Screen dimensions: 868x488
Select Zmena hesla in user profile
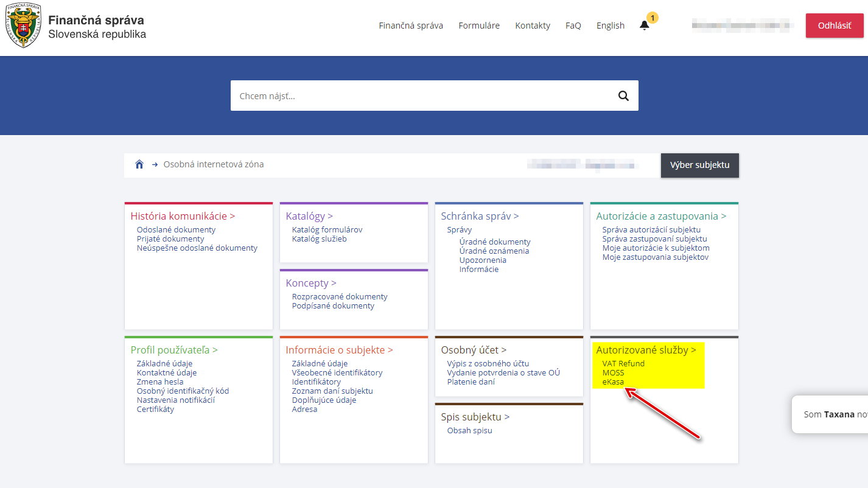(x=159, y=382)
